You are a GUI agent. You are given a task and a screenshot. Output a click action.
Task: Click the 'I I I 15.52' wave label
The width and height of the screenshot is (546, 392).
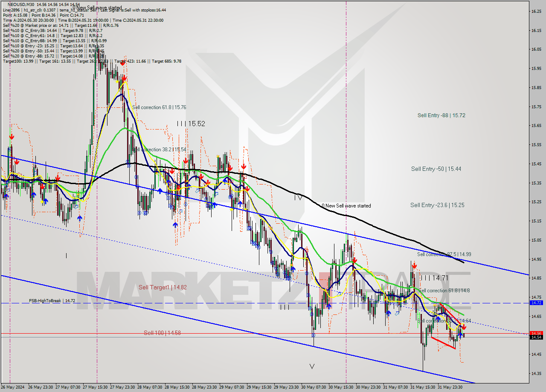pyautogui.click(x=191, y=124)
